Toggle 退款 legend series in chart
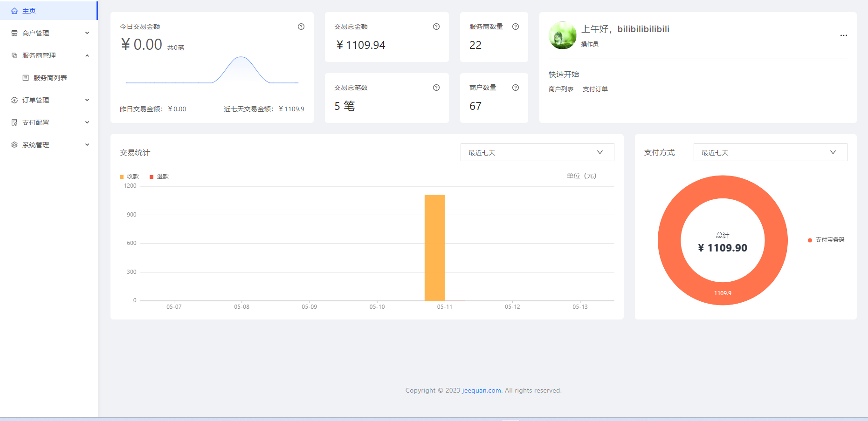The image size is (868, 421). [159, 177]
